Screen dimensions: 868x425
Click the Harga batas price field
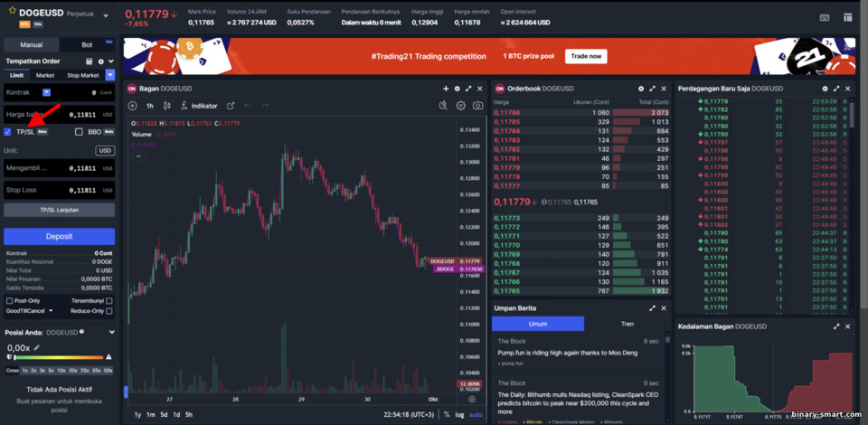pos(60,115)
